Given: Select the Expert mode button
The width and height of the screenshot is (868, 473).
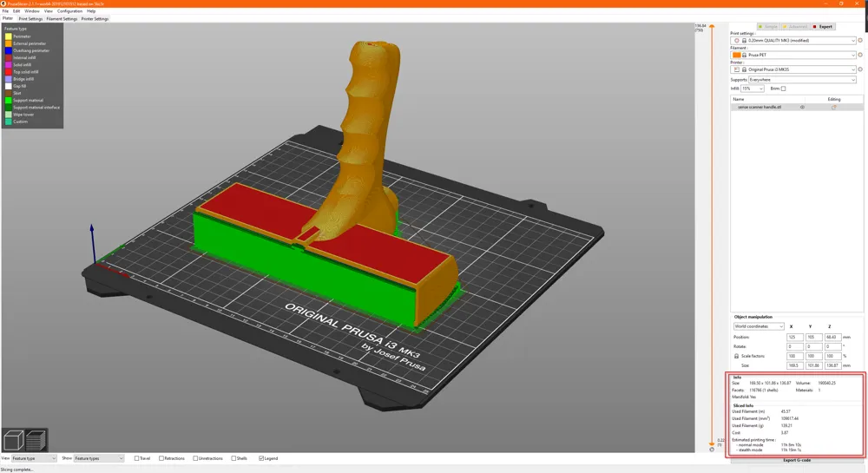Looking at the screenshot, I should point(823,27).
